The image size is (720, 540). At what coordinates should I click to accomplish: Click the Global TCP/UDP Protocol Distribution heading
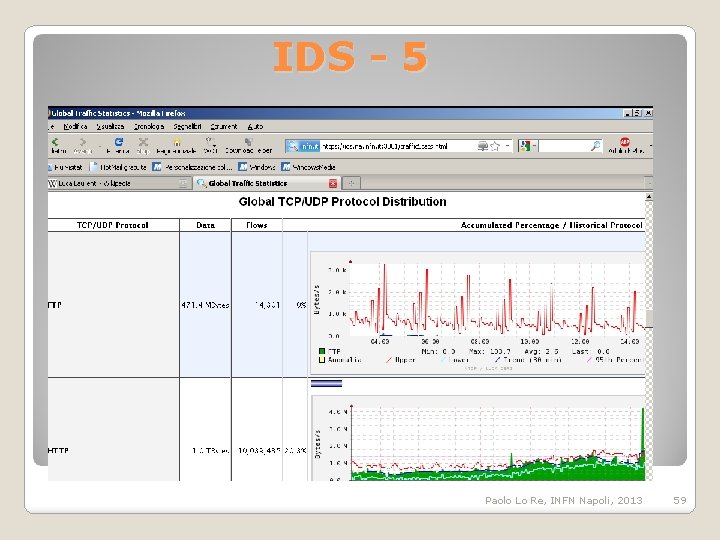pos(343,202)
